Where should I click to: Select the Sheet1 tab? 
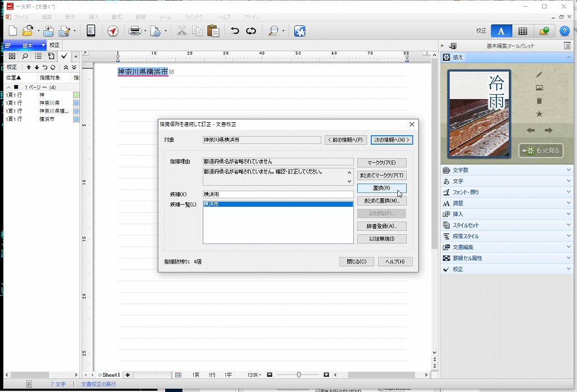pyautogui.click(x=110, y=375)
